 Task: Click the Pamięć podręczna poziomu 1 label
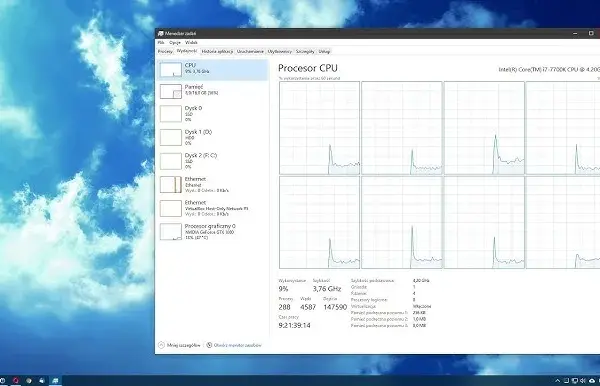coord(379,313)
